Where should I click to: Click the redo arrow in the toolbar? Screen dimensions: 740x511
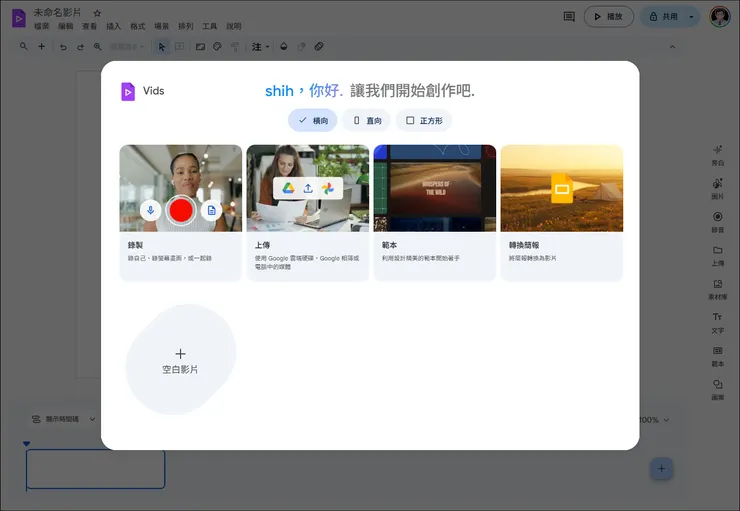coord(80,47)
